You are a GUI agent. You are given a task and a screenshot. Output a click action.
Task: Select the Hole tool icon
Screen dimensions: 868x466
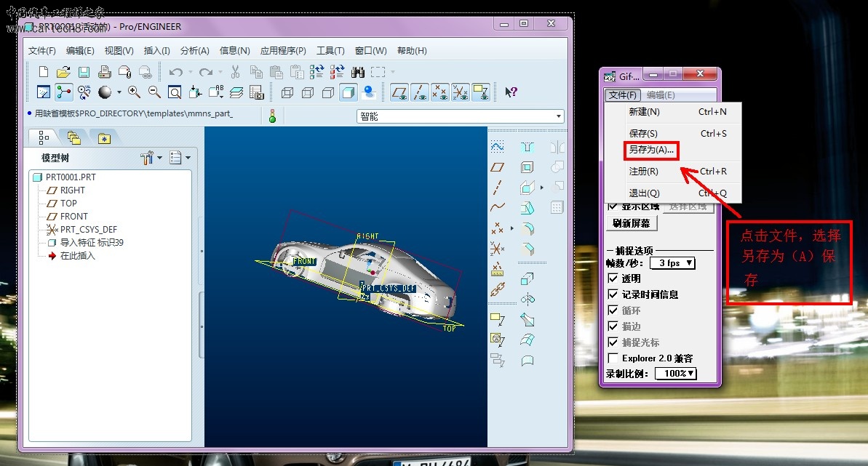point(527,147)
